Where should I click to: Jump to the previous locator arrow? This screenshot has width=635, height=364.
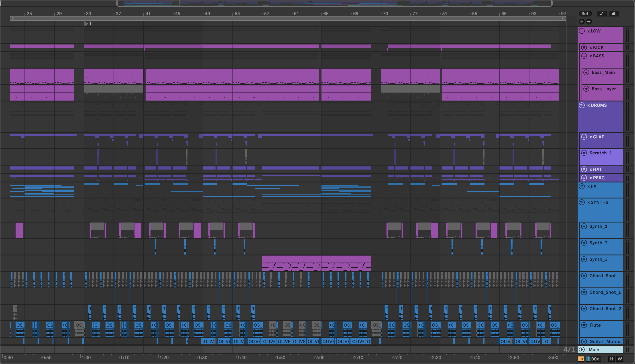pos(582,22)
